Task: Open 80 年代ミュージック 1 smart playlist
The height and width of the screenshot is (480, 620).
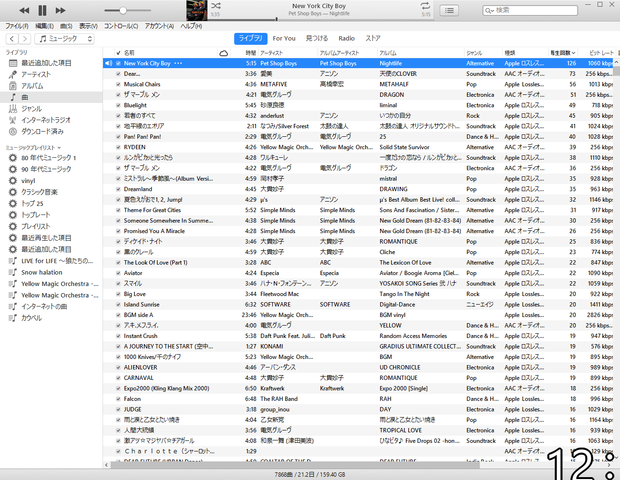Action: (x=48, y=158)
